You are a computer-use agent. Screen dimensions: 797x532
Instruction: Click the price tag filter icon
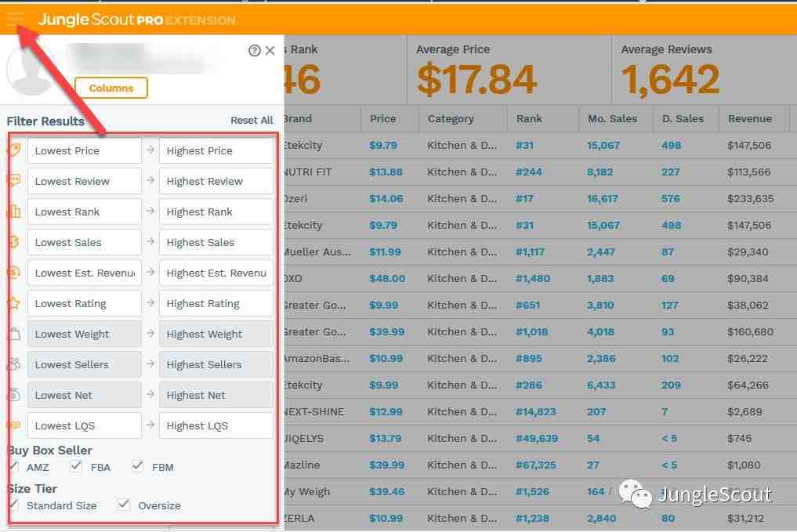tap(14, 150)
